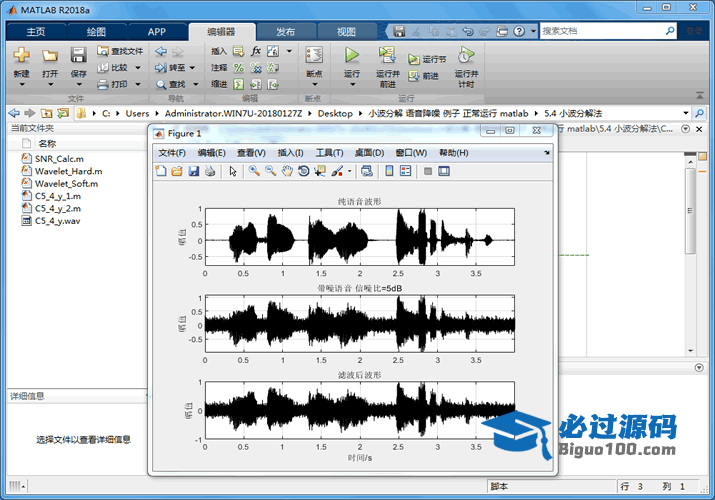Click the insert function fx icon
715x500 pixels.
256,51
